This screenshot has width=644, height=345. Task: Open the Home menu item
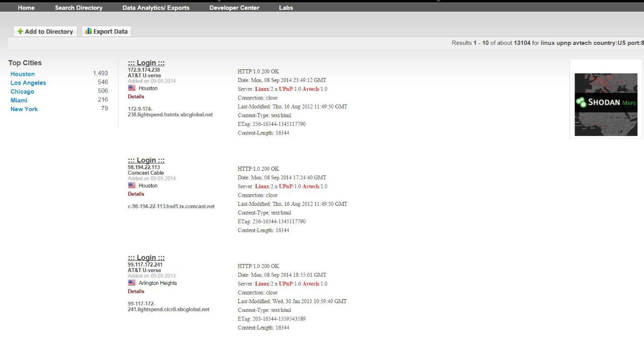(x=26, y=8)
